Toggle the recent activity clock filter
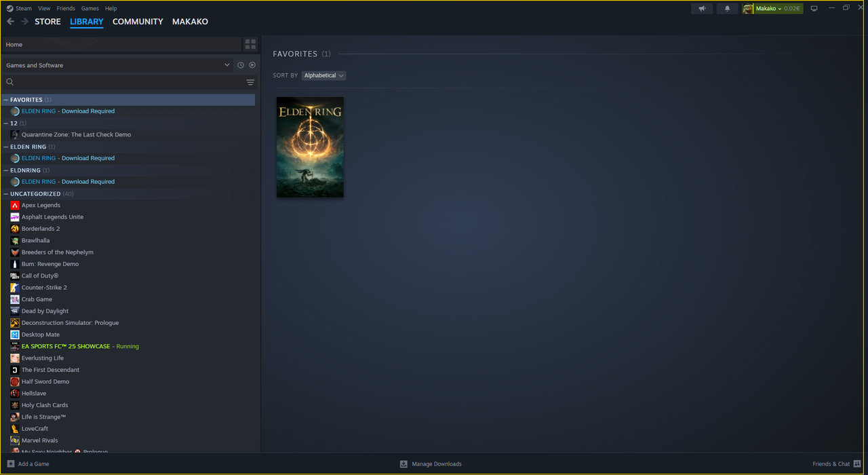 (x=240, y=65)
